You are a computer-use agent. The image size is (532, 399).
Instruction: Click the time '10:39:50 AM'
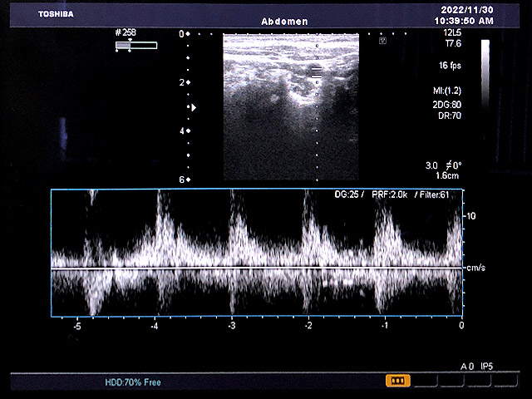[464, 21]
